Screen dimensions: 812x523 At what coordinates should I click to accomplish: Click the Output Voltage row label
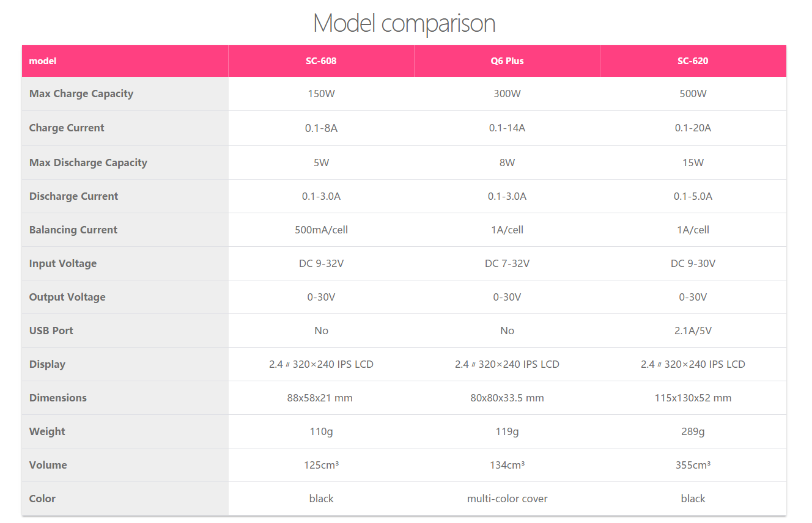(x=67, y=297)
